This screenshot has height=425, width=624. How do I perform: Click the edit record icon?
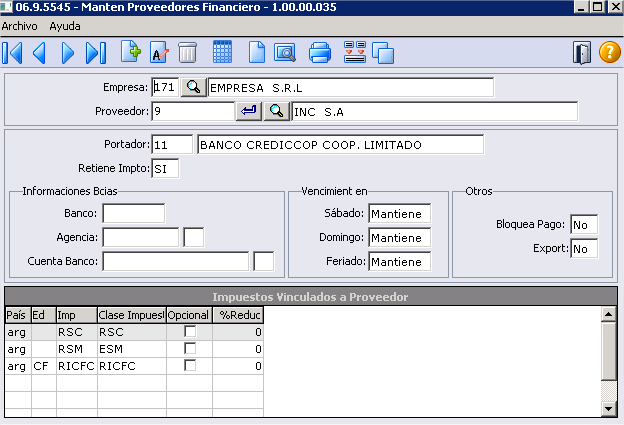click(159, 53)
